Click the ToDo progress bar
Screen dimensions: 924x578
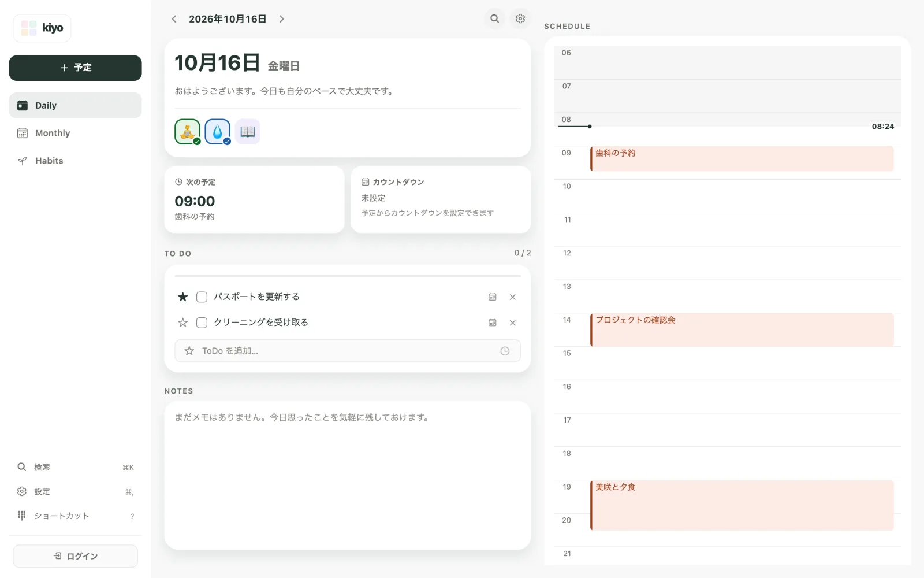pyautogui.click(x=348, y=276)
